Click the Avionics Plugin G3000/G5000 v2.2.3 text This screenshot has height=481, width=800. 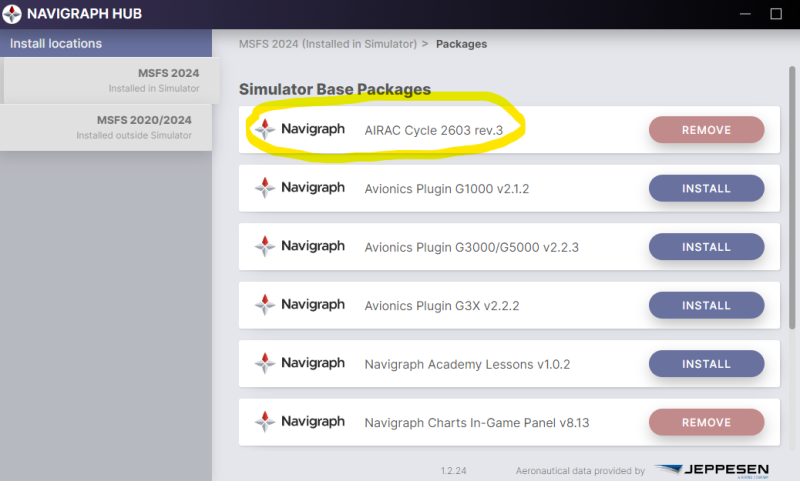click(471, 247)
